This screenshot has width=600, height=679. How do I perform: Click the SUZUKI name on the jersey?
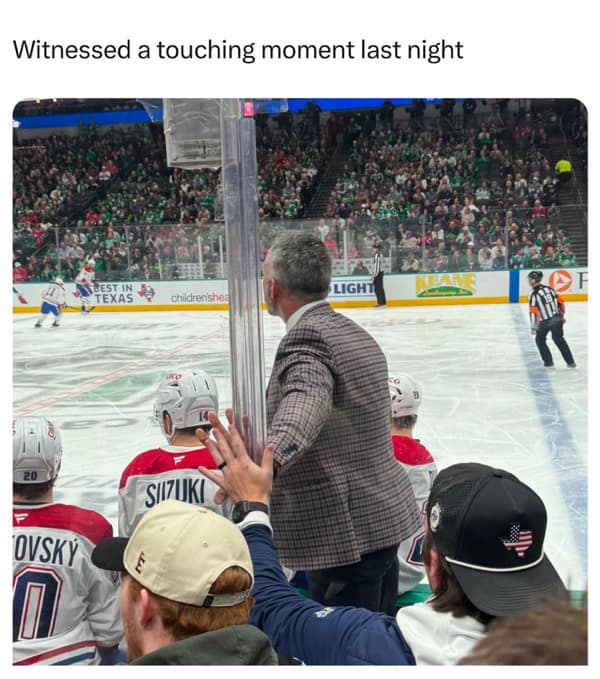tap(175, 493)
